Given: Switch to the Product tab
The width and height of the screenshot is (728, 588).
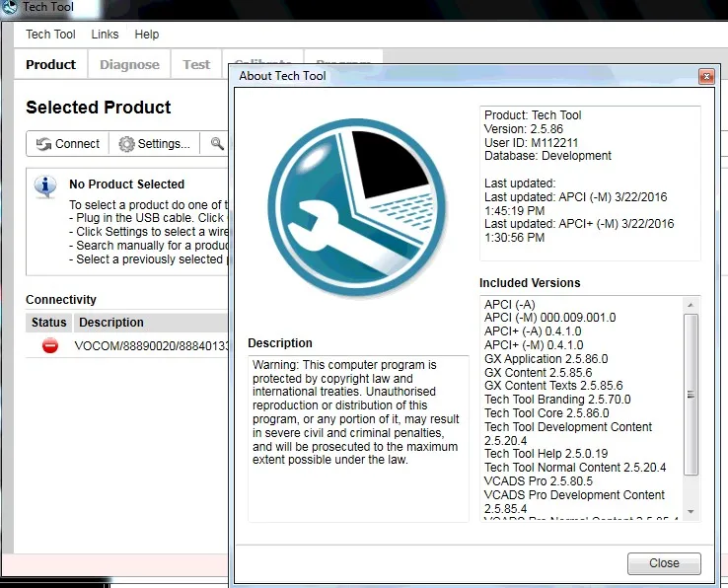Looking at the screenshot, I should pyautogui.click(x=50, y=64).
